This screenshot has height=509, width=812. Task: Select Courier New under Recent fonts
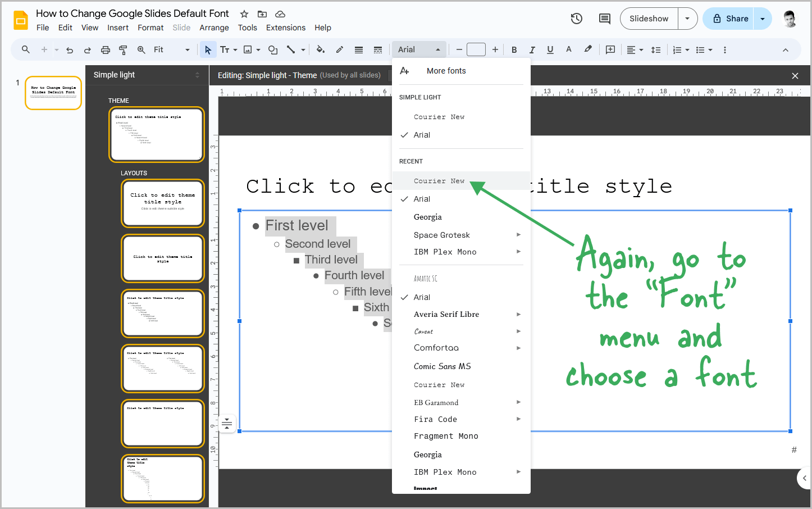pos(461,181)
